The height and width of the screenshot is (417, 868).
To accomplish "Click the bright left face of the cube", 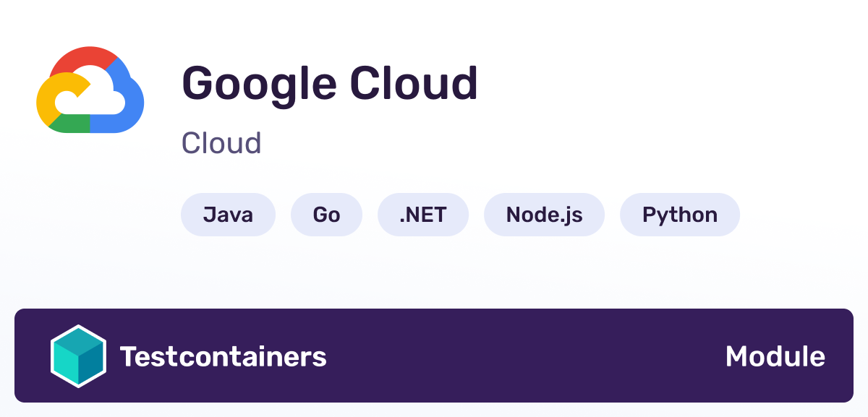I will [x=65, y=366].
